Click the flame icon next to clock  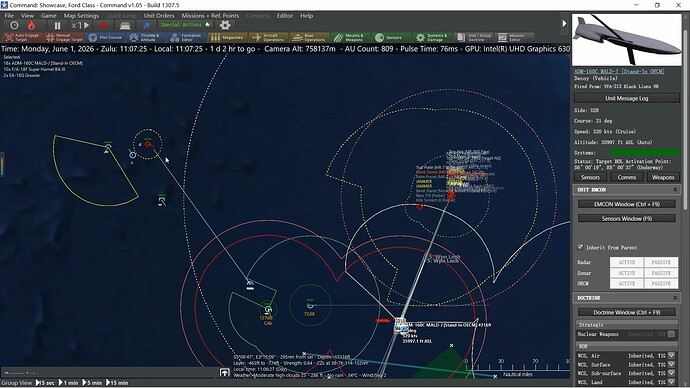[31, 26]
